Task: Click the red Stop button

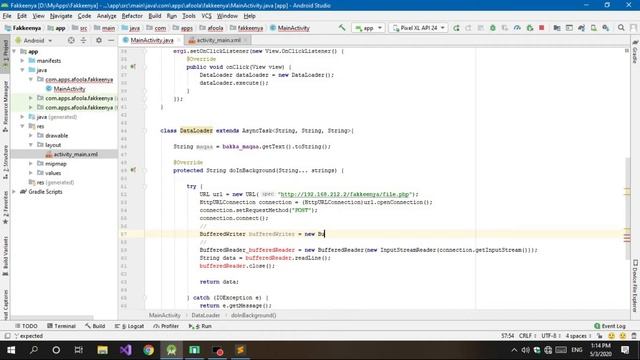Action: (x=542, y=28)
